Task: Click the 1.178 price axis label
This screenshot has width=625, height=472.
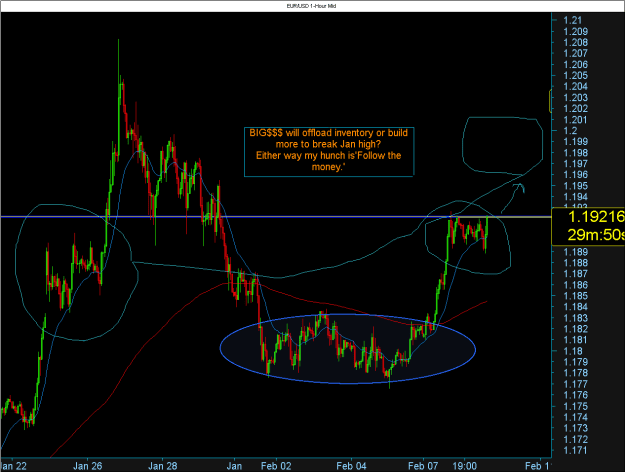Action: pos(575,373)
